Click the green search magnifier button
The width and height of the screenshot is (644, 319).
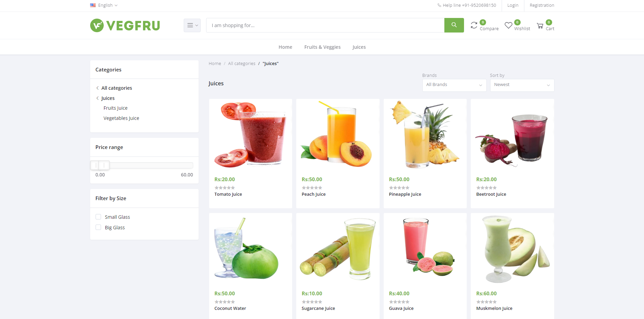(x=454, y=25)
